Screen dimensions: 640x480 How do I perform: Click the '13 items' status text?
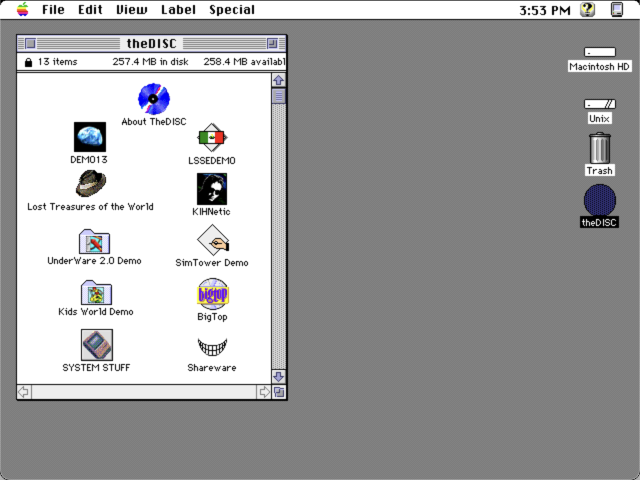click(x=58, y=62)
